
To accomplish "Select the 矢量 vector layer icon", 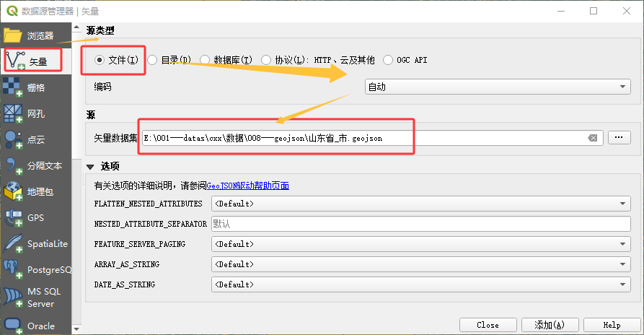I will click(16, 61).
